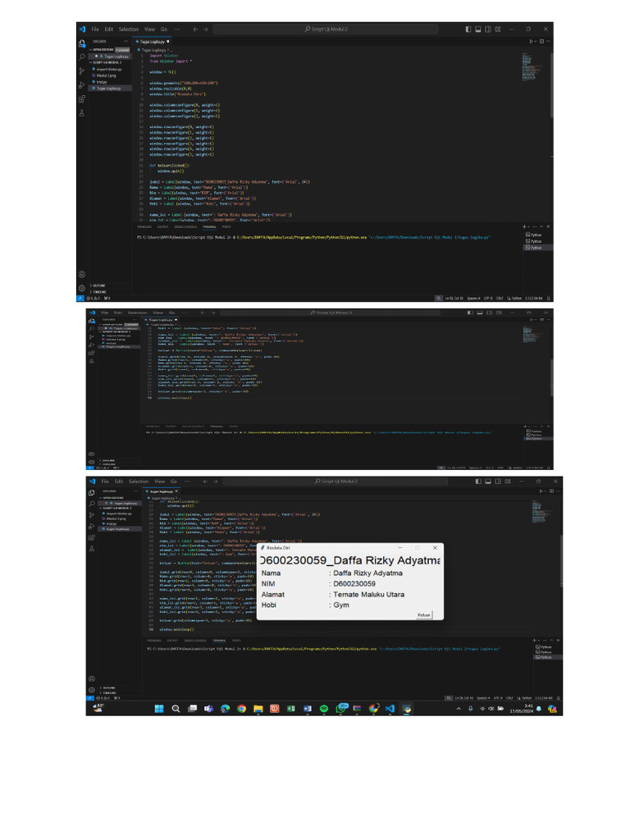Screen dimensions: 630x840
Task: Open Manage gear in top VS Code screenshot
Action: (82, 288)
